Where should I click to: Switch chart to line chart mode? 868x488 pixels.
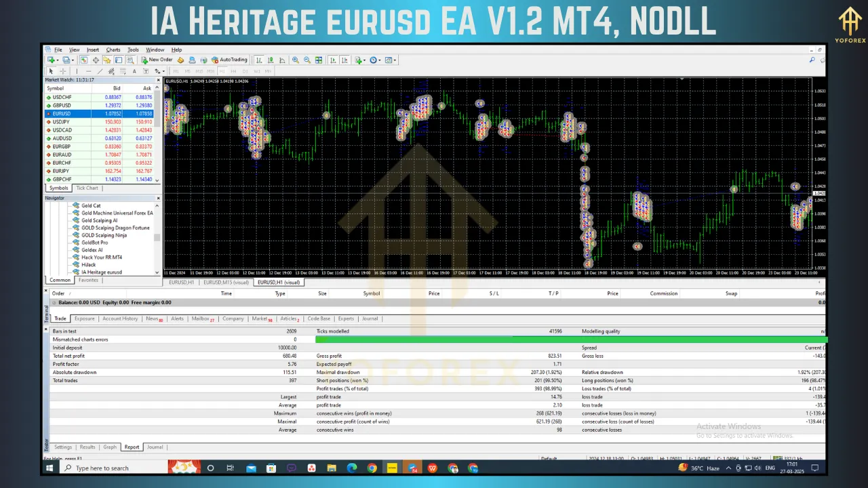pos(282,60)
